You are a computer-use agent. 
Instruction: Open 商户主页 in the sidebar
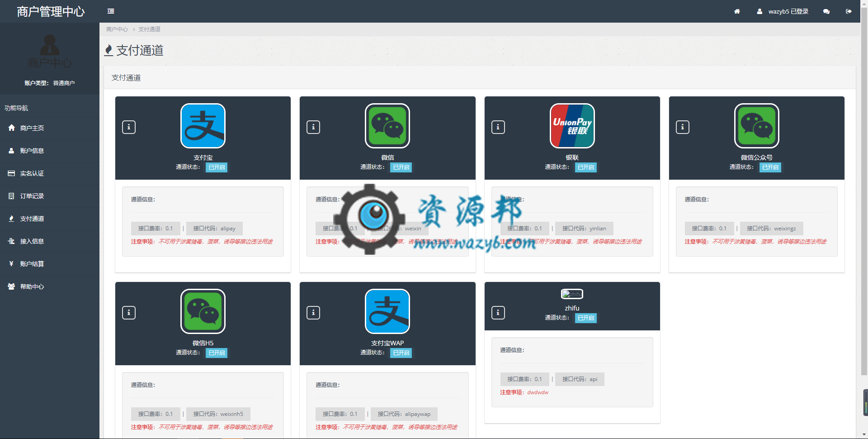50,128
